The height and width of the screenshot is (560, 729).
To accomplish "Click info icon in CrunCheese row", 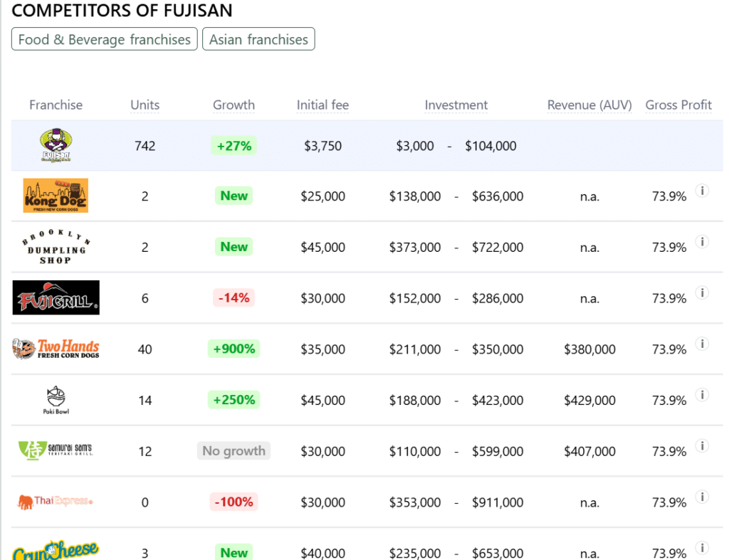I will pos(702,548).
